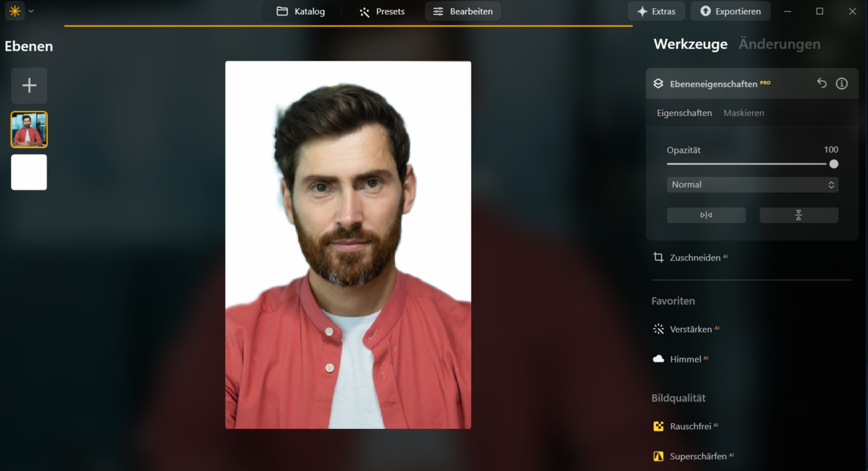Open the Katalog view
The height and width of the screenshot is (471, 868).
(300, 11)
